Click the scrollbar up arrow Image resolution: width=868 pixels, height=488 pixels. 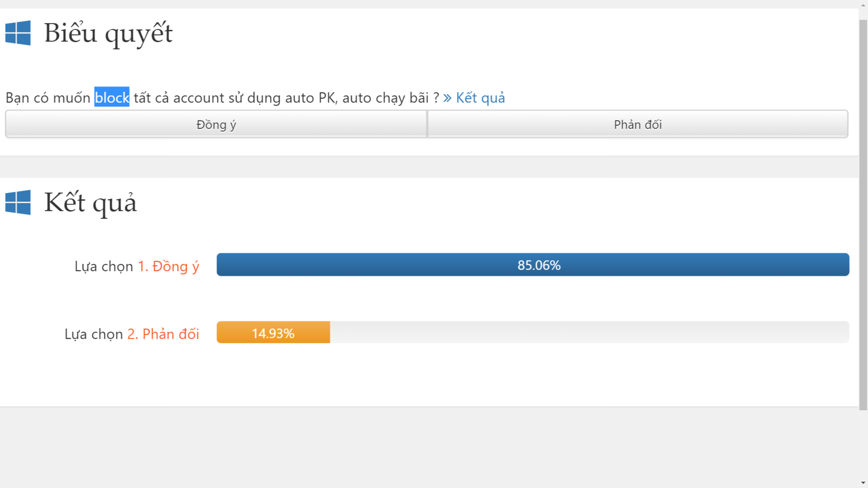click(863, 5)
